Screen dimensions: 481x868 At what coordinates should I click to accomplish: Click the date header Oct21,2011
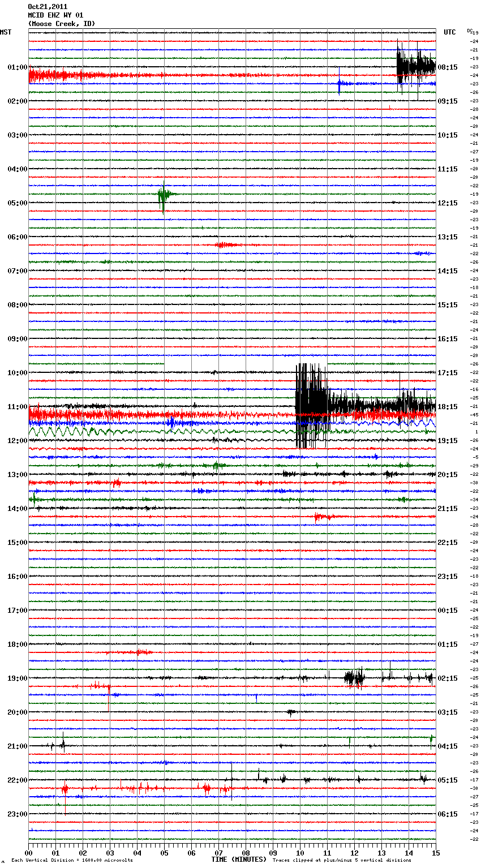[48, 7]
